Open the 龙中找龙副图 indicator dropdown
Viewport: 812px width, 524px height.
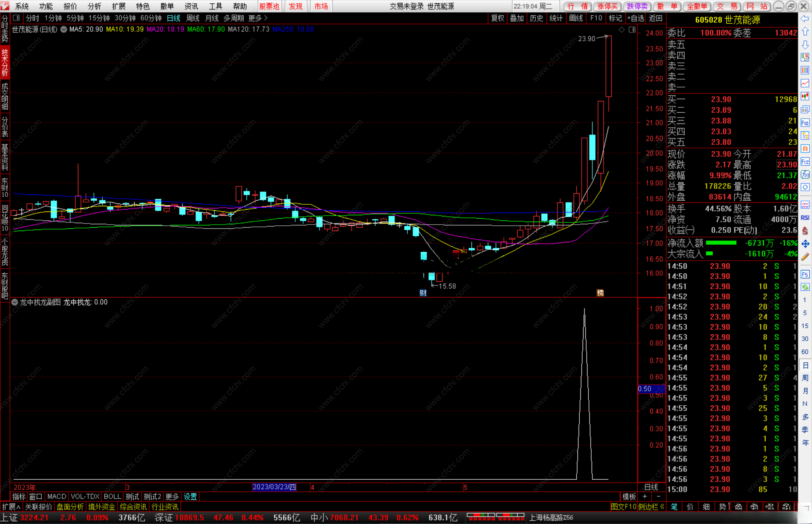coord(15,302)
